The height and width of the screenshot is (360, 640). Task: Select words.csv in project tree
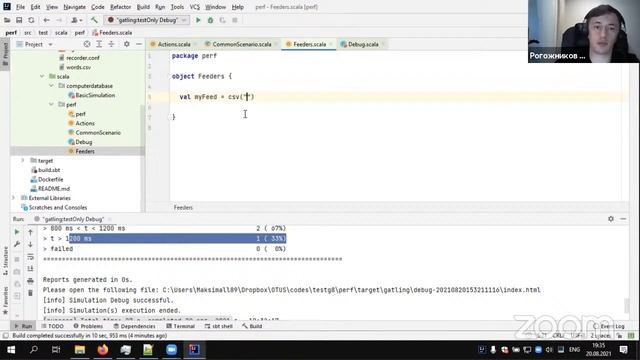coord(78,67)
